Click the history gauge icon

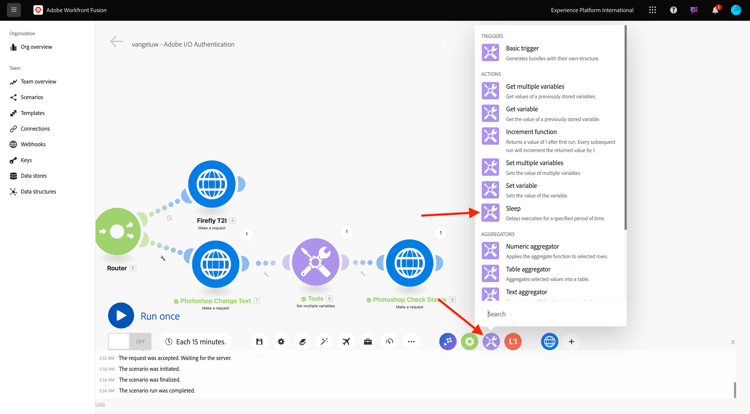click(389, 341)
